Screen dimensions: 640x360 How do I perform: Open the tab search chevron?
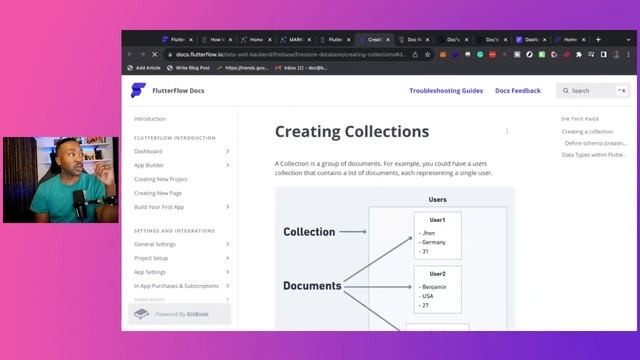coord(629,40)
